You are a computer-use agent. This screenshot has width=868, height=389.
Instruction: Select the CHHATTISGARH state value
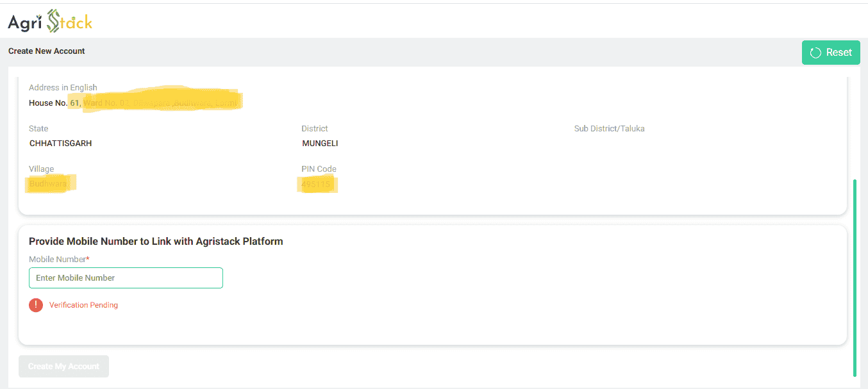pyautogui.click(x=61, y=144)
